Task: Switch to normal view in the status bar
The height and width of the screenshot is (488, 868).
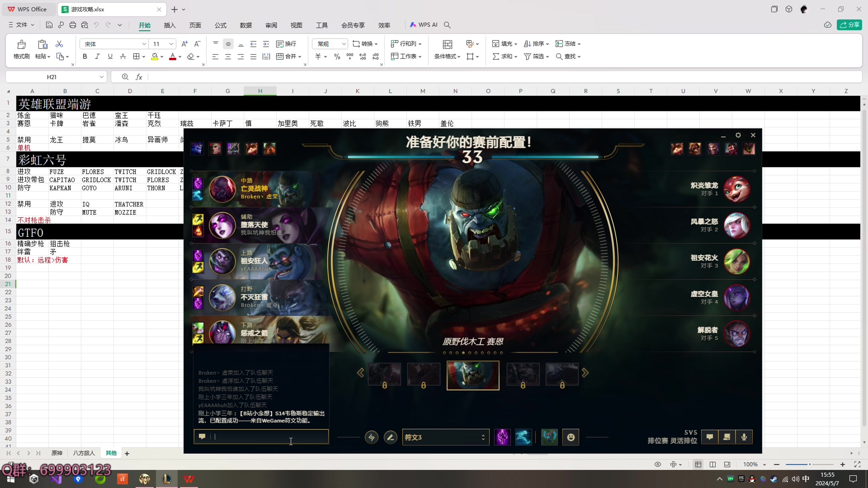Action: [698, 465]
